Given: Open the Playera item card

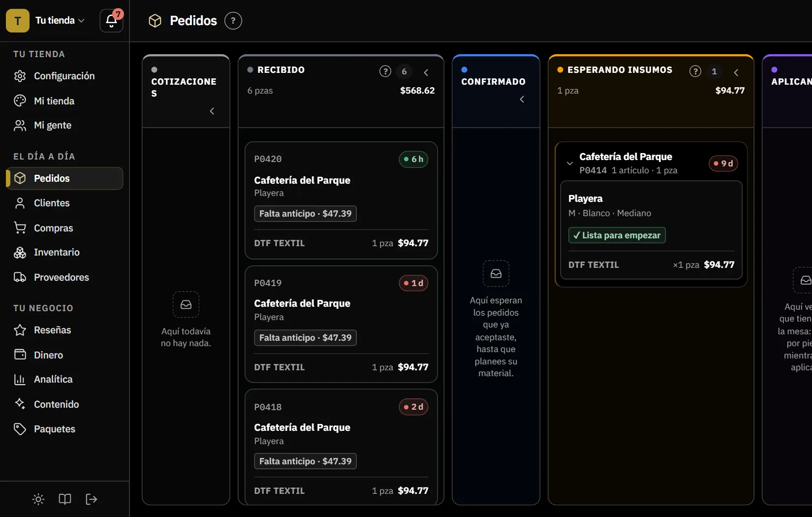Looking at the screenshot, I should (x=651, y=230).
